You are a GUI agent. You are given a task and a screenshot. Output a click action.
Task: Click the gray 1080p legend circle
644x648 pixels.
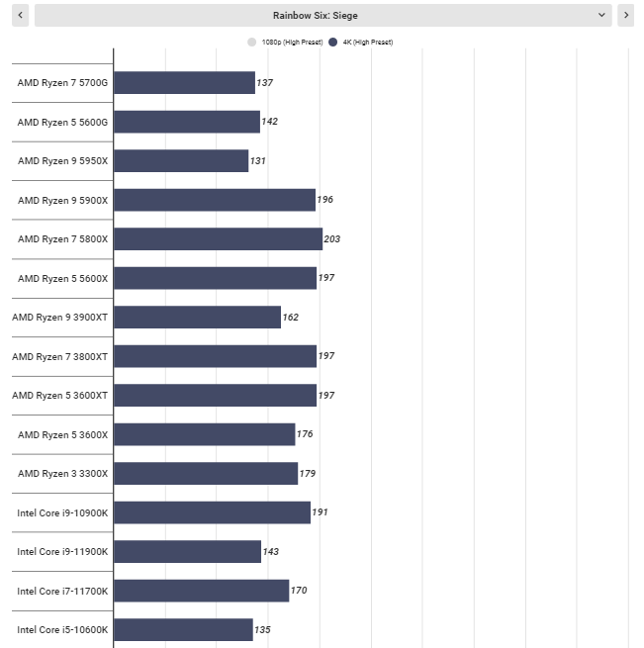(251, 43)
